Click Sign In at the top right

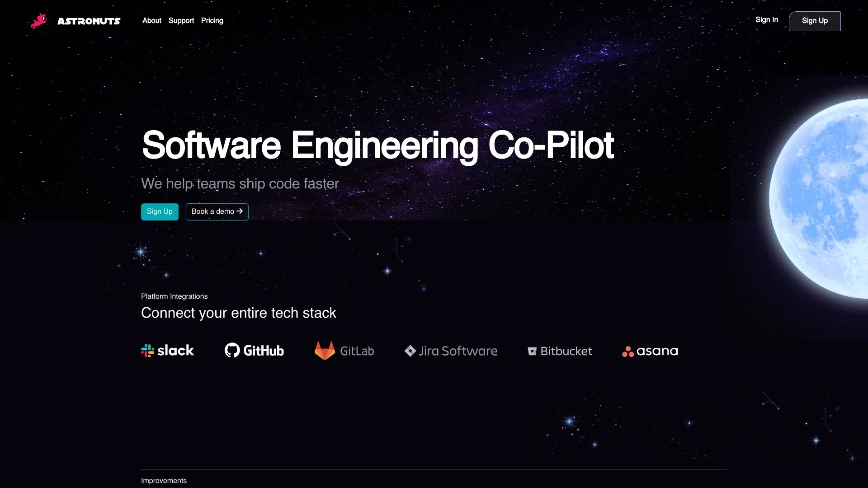click(766, 19)
